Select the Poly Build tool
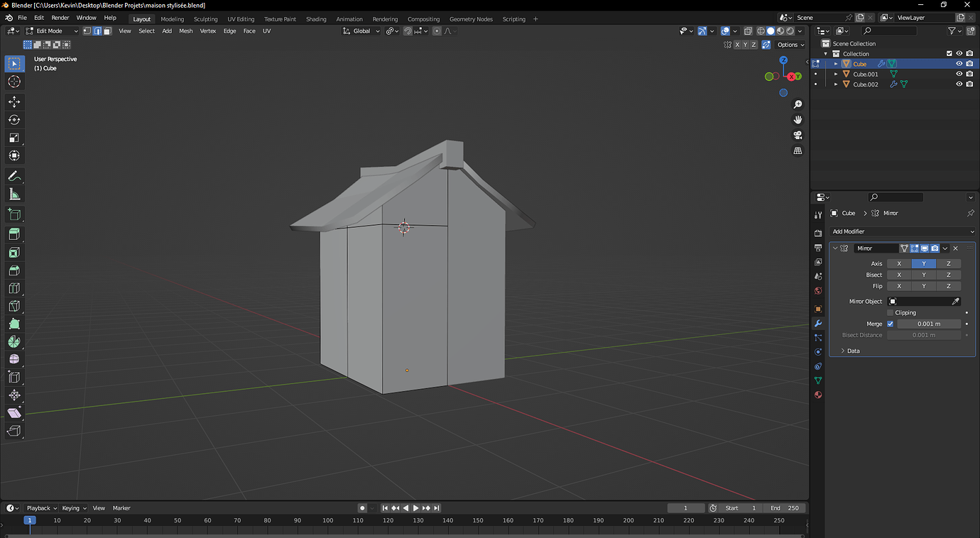980x538 pixels. coord(14,324)
